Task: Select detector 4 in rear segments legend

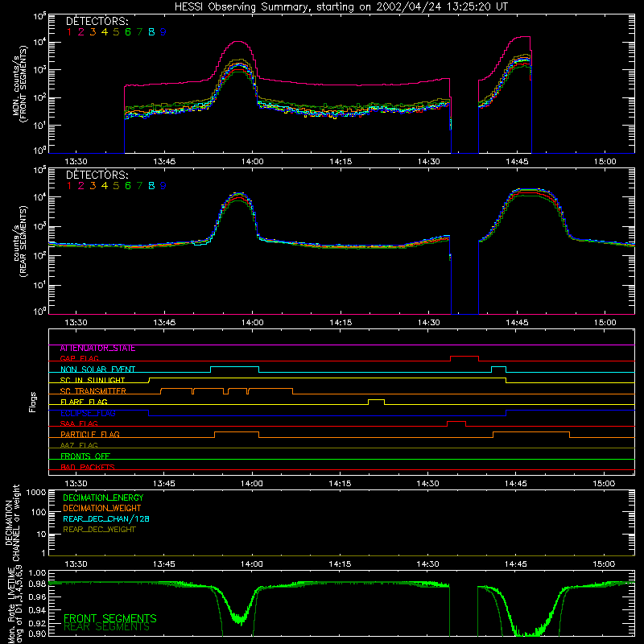Action: [x=105, y=186]
